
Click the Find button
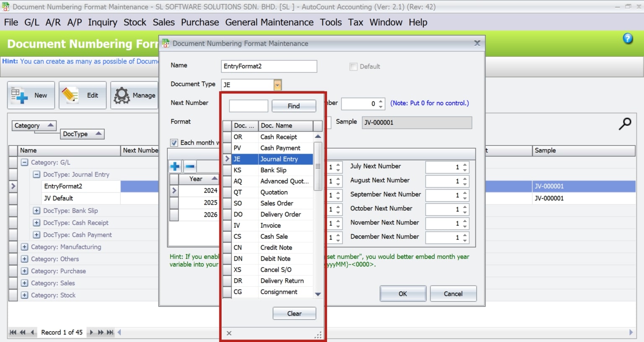click(x=294, y=106)
